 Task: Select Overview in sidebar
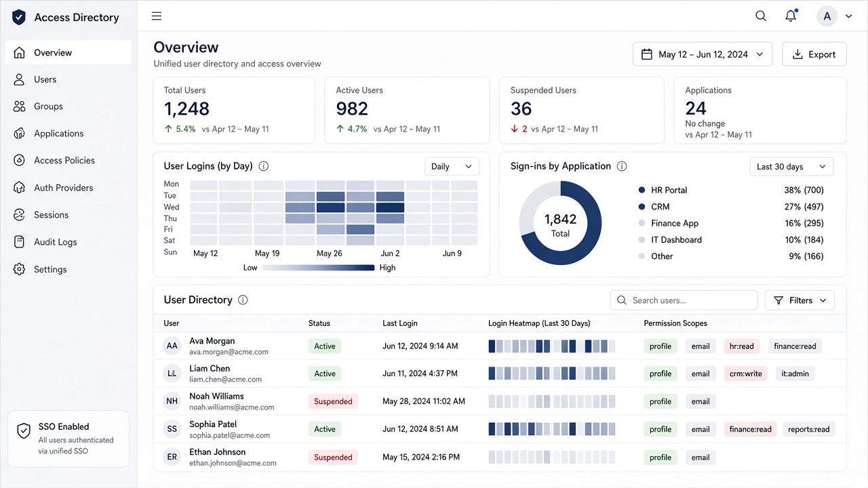pos(68,52)
